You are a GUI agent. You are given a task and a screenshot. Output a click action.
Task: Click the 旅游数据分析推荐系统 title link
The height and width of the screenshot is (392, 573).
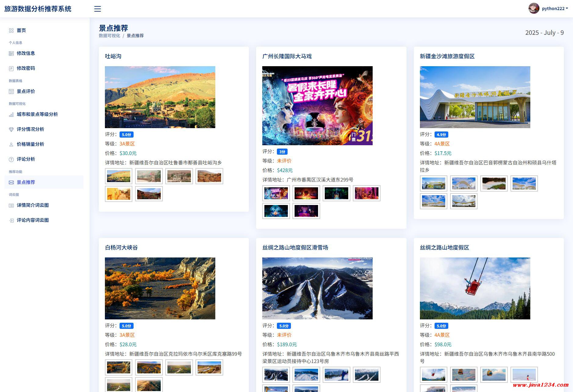[38, 9]
